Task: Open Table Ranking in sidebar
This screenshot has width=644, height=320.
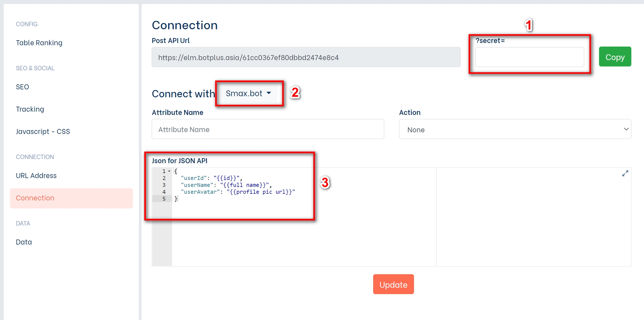Action: (39, 43)
